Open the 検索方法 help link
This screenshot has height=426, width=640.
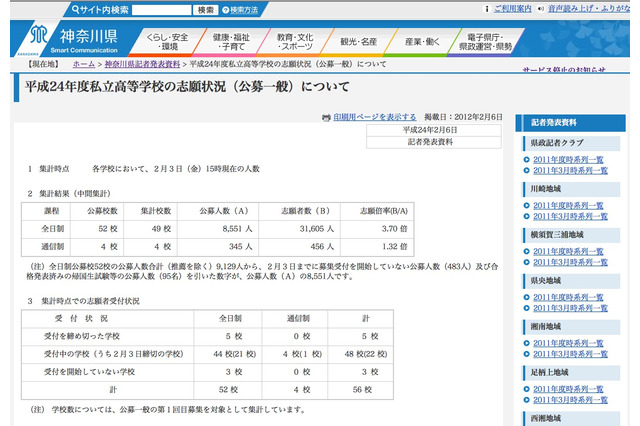pos(244,10)
